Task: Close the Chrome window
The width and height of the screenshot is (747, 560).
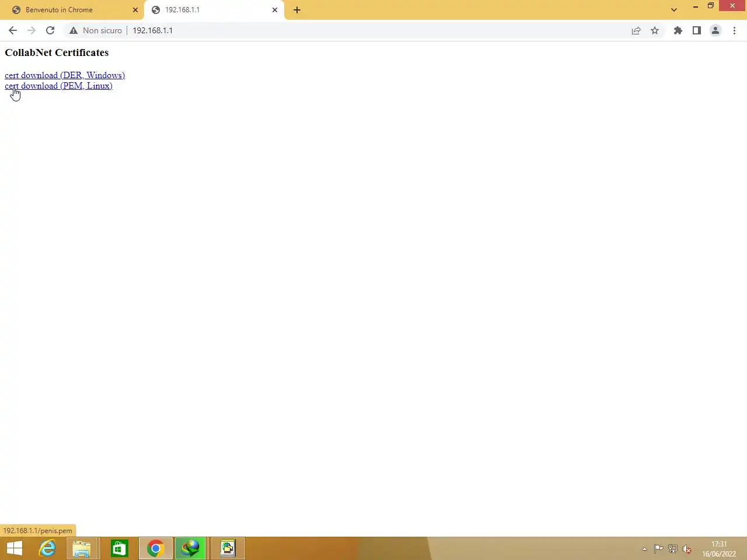Action: 732,6
